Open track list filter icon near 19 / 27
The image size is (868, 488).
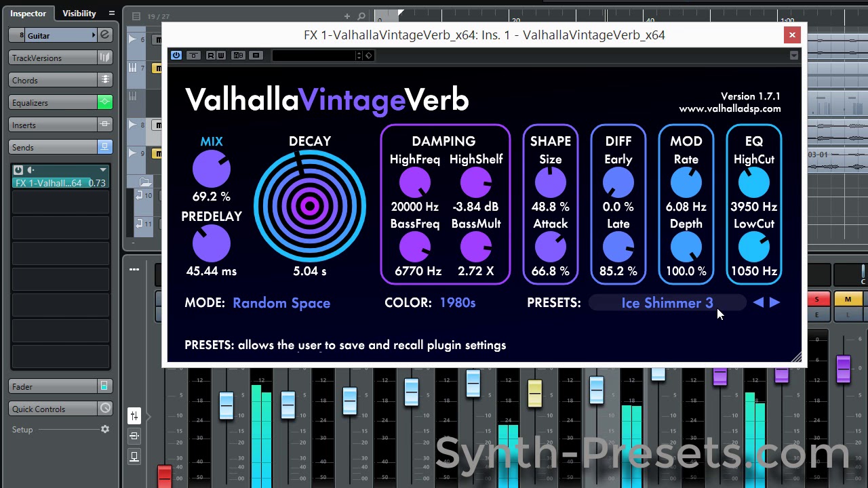click(136, 16)
